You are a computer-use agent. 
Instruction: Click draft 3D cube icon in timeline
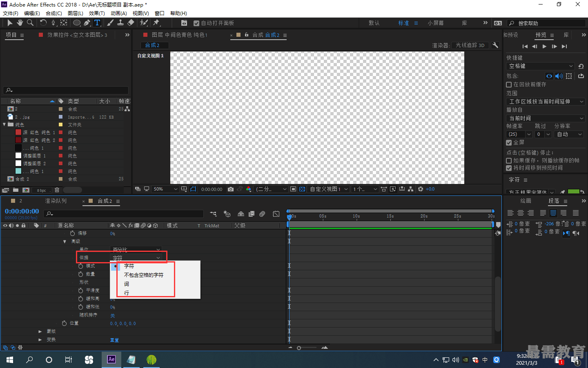tap(227, 214)
